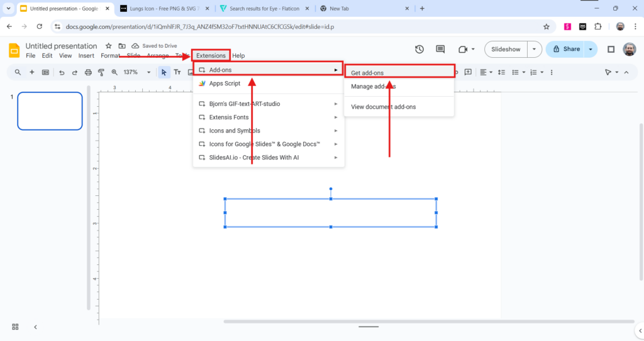Select the paint format roller icon
The height and width of the screenshot is (341, 644).
tap(101, 72)
